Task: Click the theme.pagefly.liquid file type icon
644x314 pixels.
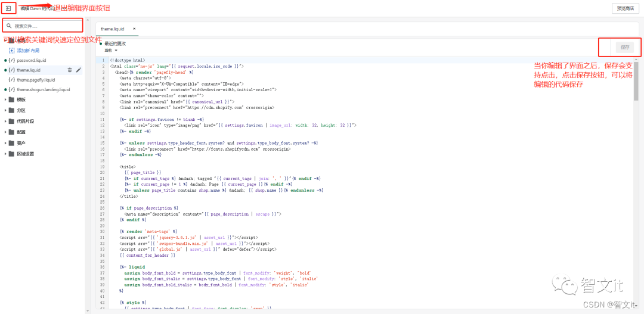Action: click(x=11, y=80)
